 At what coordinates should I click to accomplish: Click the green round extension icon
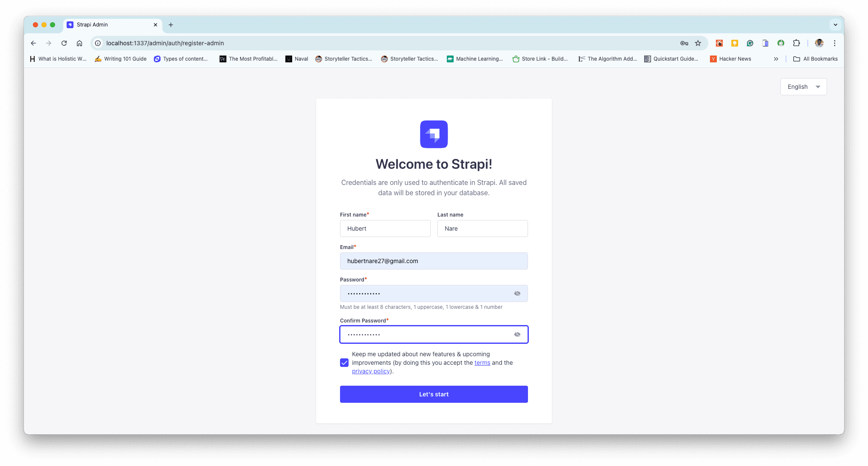781,43
